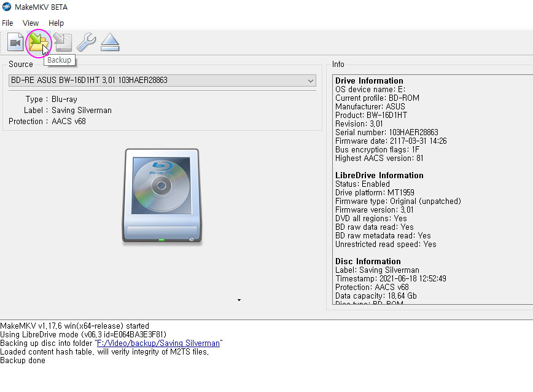Click 'Product: BW-16D1HT' line
Image resolution: width=533 pixels, height=392 pixels.
[371, 116]
